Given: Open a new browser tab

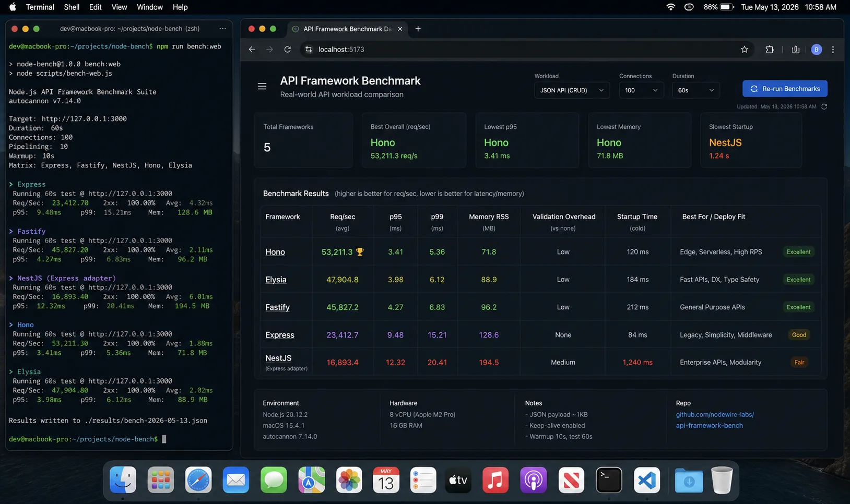Looking at the screenshot, I should 418,29.
